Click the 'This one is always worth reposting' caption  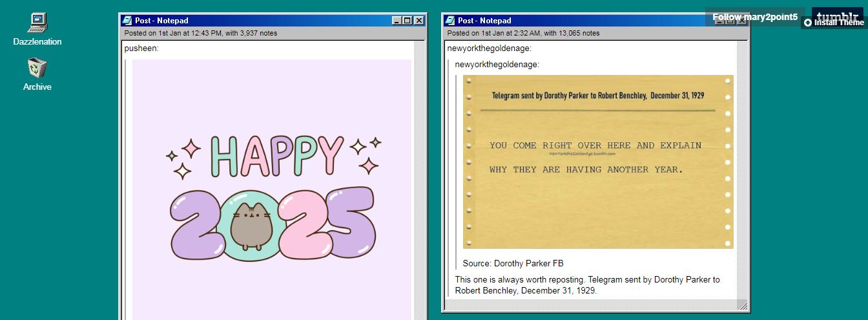click(x=587, y=285)
